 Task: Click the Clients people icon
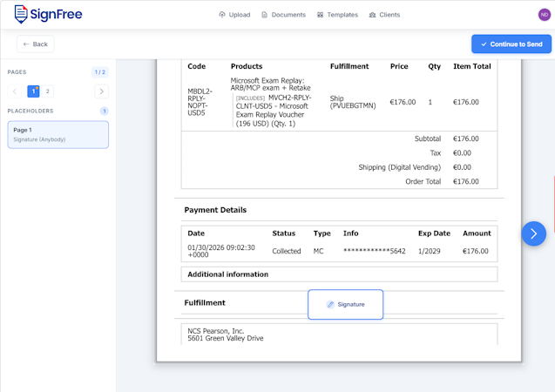click(x=373, y=15)
